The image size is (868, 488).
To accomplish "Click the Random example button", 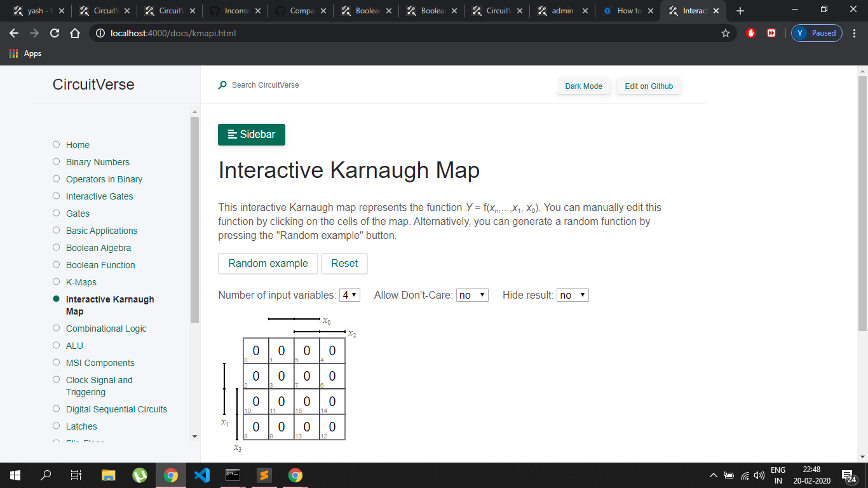I will (x=268, y=264).
